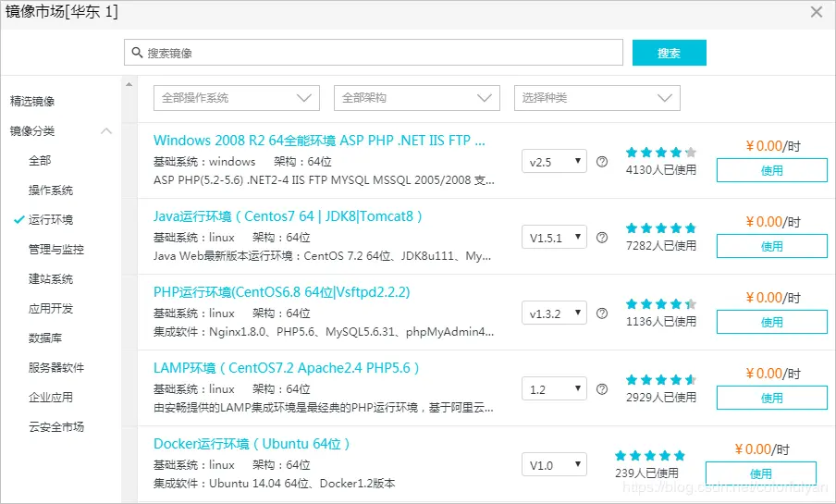Click star rating of Docker运行环境 image

click(x=650, y=456)
